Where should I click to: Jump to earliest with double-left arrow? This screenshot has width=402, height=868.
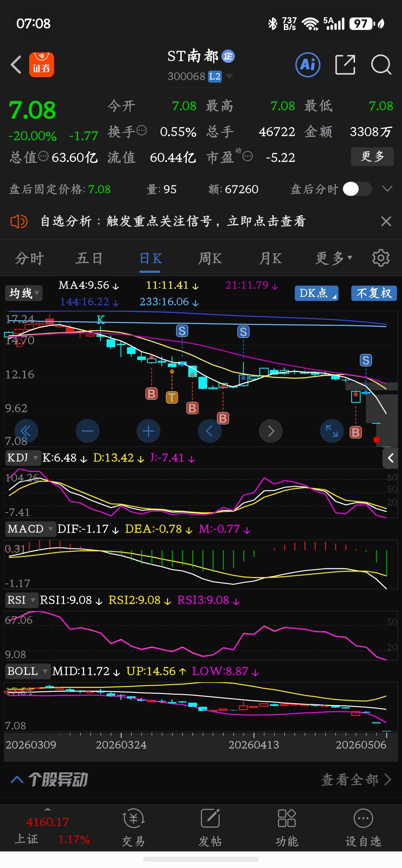26,431
